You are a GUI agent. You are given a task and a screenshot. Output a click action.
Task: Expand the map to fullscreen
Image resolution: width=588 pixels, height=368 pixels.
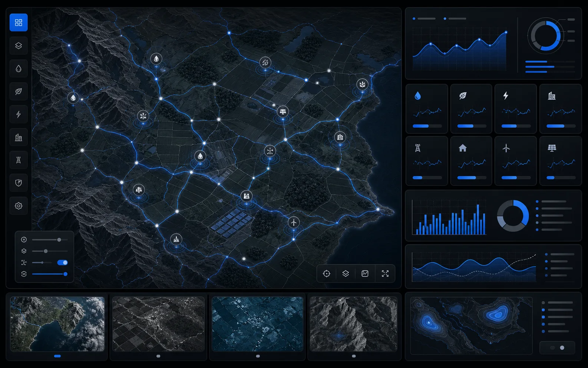pyautogui.click(x=385, y=274)
